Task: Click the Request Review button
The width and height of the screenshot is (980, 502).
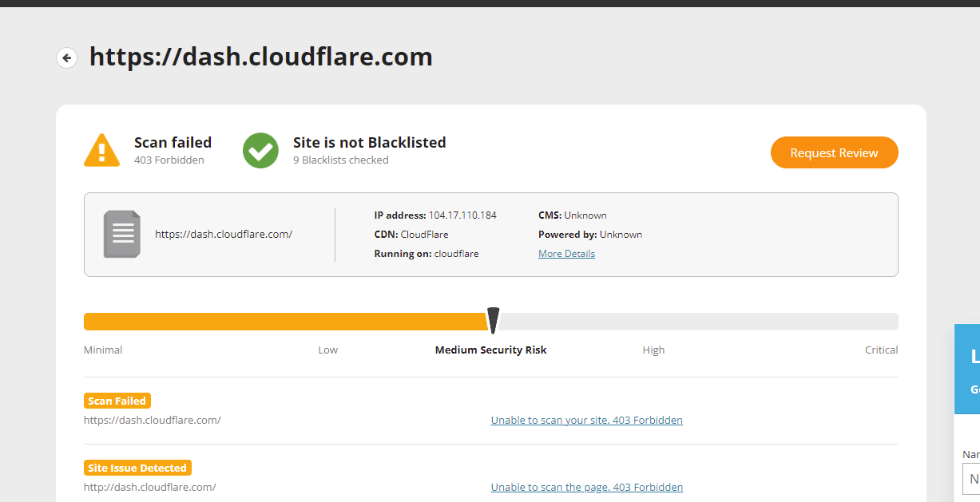Action: point(834,152)
